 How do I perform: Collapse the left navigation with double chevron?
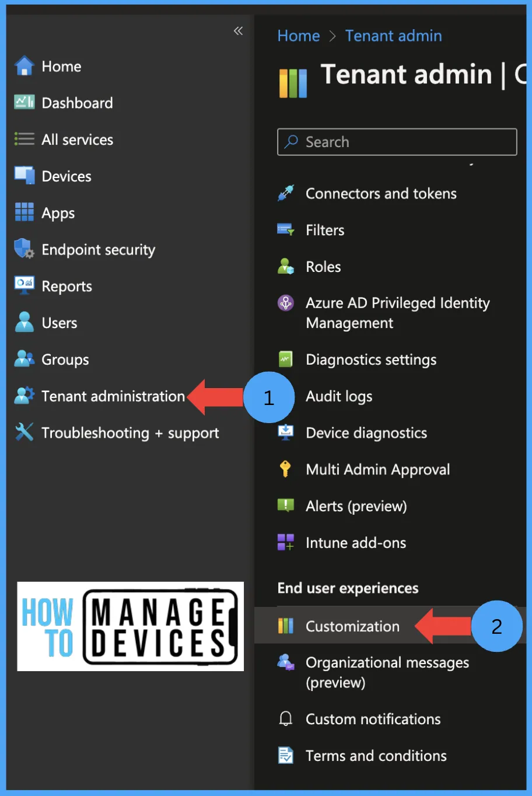point(238,31)
